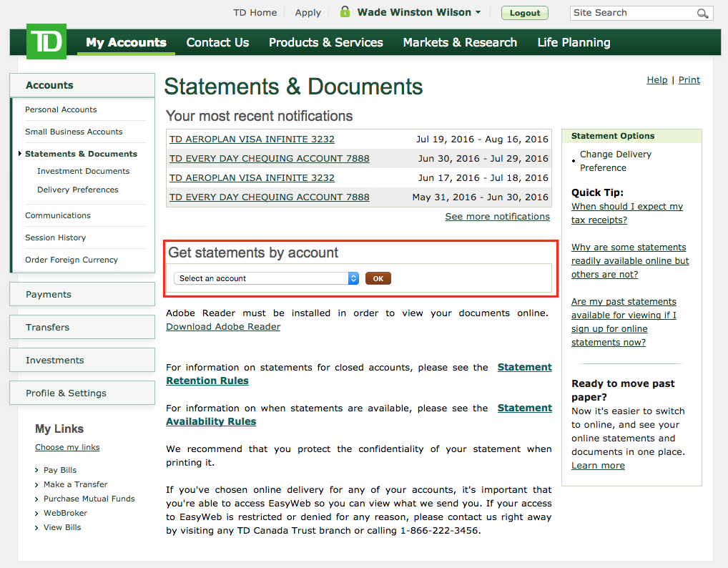Select Statements & Documents in the sidebar

click(x=82, y=154)
